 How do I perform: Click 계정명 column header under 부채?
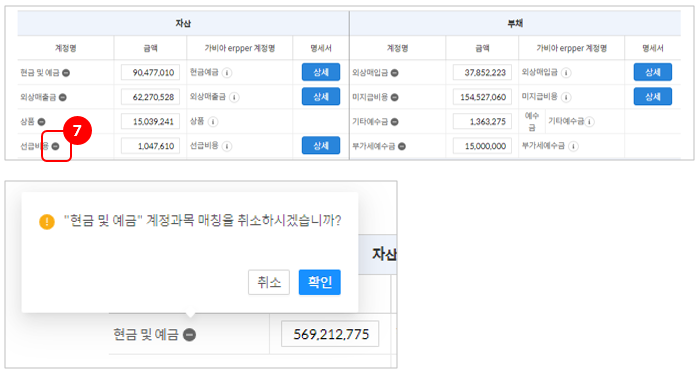point(397,48)
